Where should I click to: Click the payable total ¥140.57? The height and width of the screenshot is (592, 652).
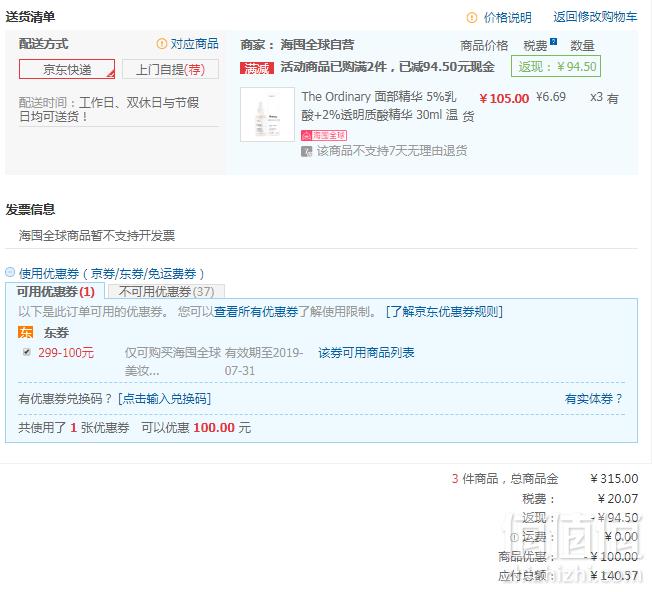[x=614, y=575]
